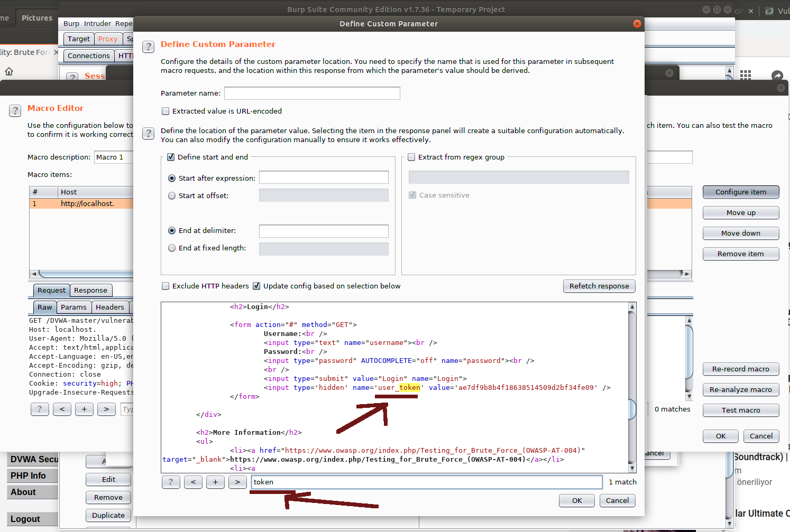Image resolution: width=790 pixels, height=532 pixels.
Task: Click the help button left of token search box
Action: coord(170,482)
